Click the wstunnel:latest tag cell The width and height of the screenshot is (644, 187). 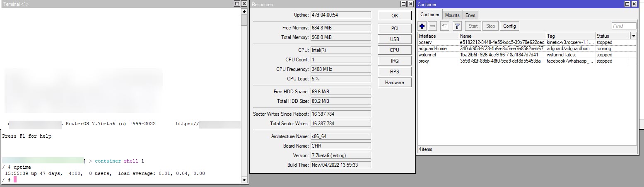(571, 55)
